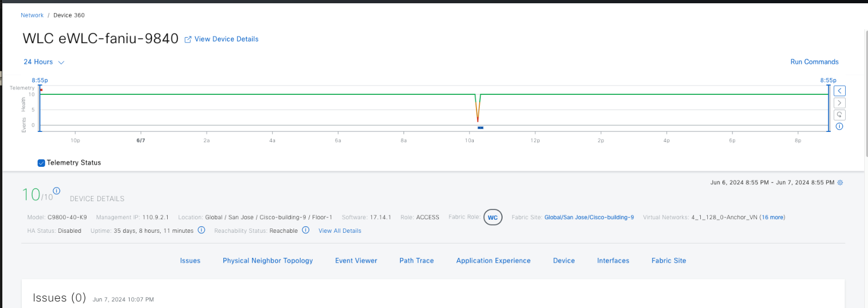
Task: Click the Uptime info icon
Action: click(x=201, y=230)
